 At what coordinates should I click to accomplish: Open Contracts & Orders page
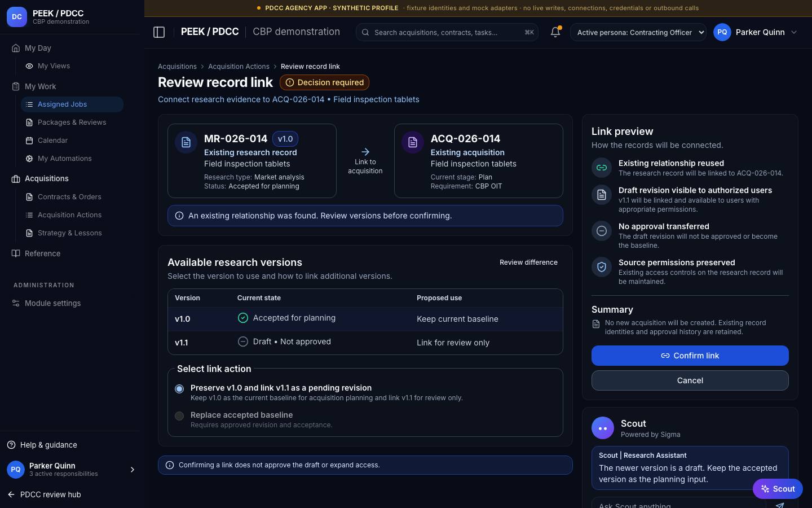[x=72, y=197]
